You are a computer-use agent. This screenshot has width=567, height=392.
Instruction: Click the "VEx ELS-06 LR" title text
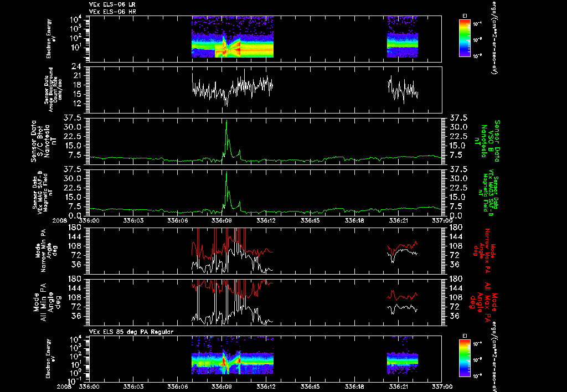[x=112, y=4]
